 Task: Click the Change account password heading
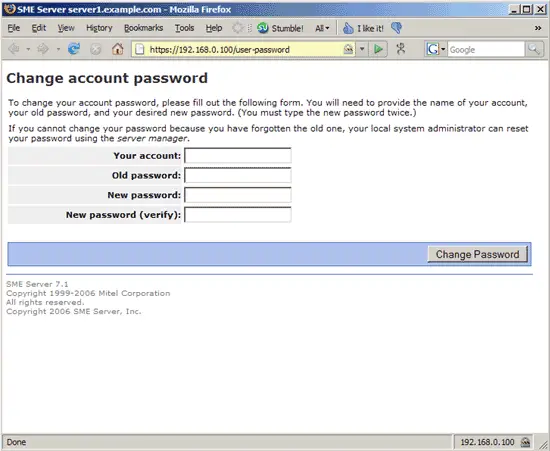pos(107,78)
